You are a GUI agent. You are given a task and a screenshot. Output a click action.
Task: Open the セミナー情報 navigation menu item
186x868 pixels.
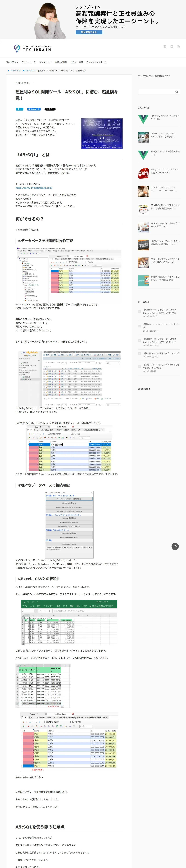pos(77,62)
